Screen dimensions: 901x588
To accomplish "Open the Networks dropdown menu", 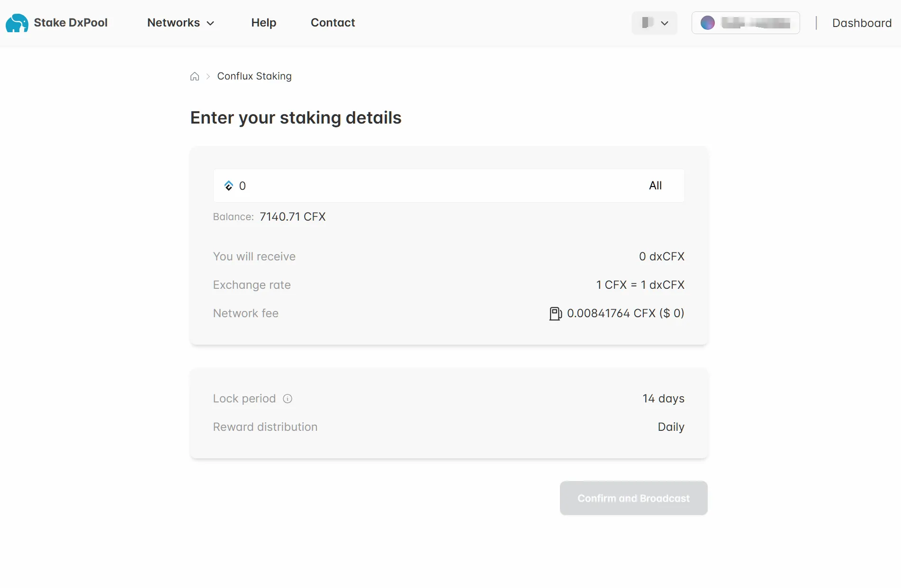I will point(180,22).
